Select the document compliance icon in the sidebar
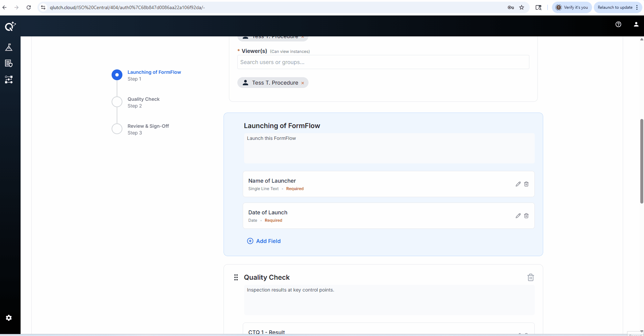Image resolution: width=644 pixels, height=336 pixels. [9, 63]
